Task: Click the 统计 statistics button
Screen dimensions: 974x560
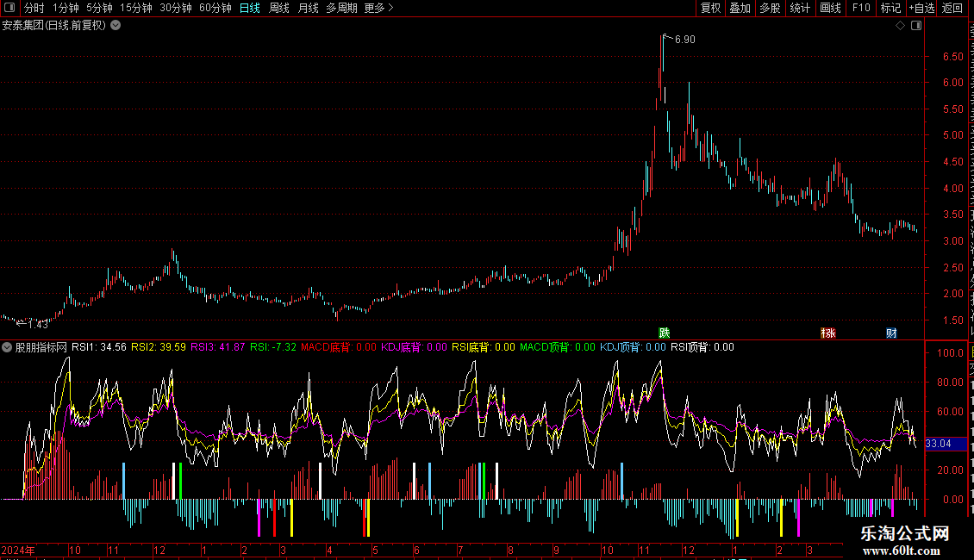Action: coord(800,8)
